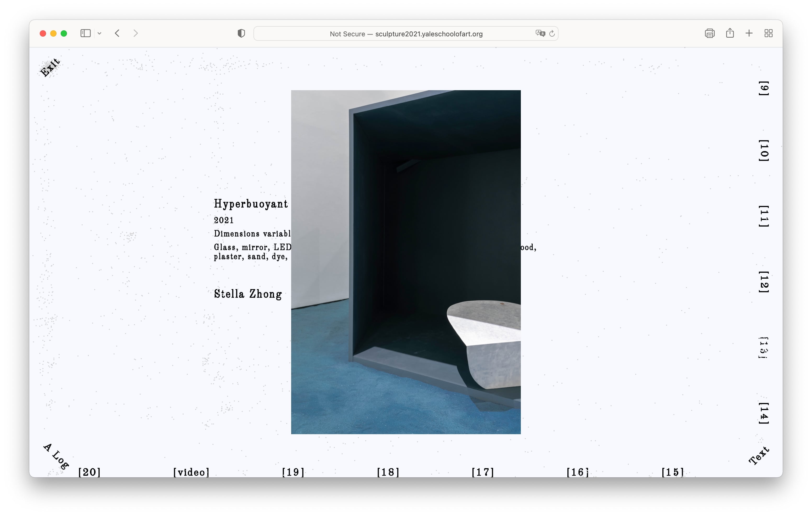
Task: Click the rotated Exit link
Action: [50, 67]
